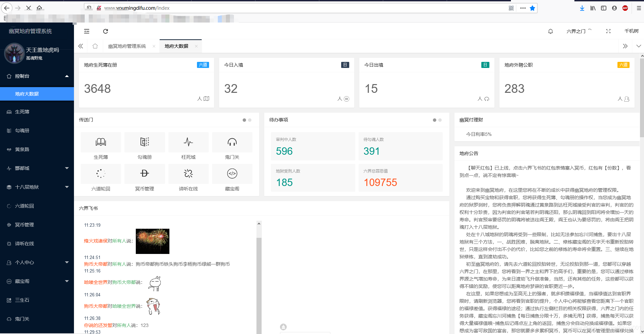Open 生死簿 portal book icon
The image size is (644, 334).
(101, 142)
